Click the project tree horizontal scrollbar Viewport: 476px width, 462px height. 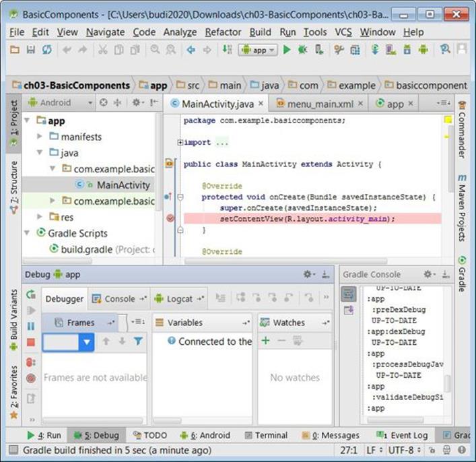pyautogui.click(x=57, y=261)
